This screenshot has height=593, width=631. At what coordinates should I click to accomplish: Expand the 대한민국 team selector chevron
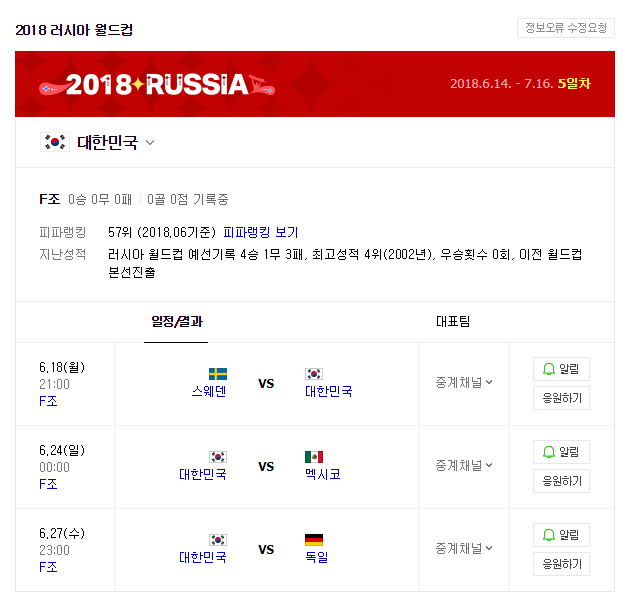point(150,142)
